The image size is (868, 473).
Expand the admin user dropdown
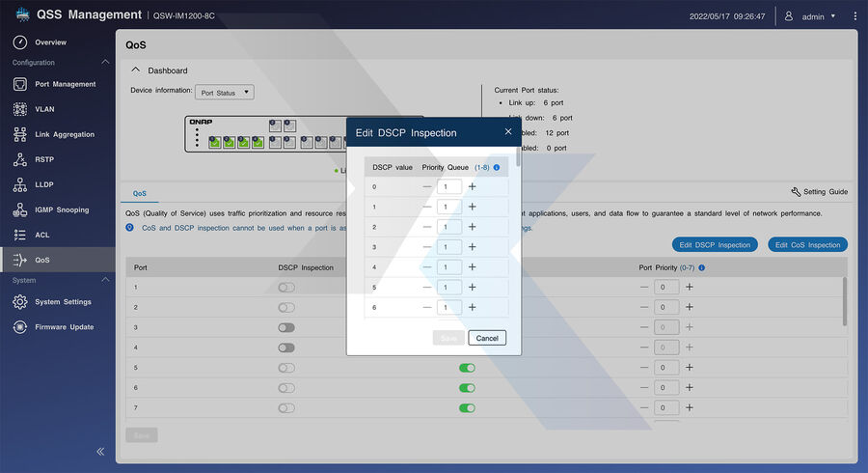[832, 16]
